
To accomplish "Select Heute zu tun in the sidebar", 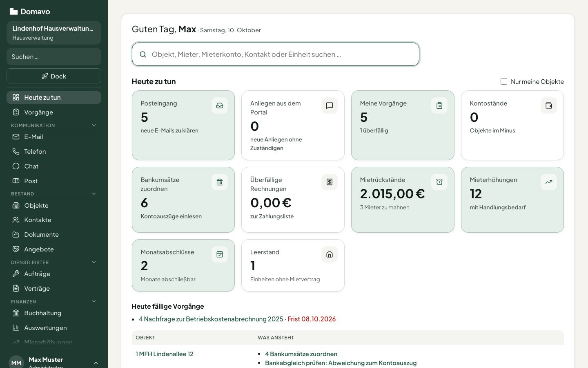I will (54, 97).
